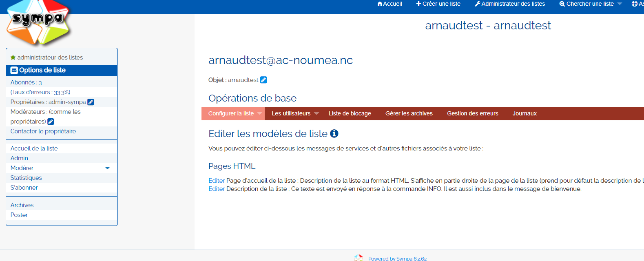Click the Sympa logo

point(38,21)
